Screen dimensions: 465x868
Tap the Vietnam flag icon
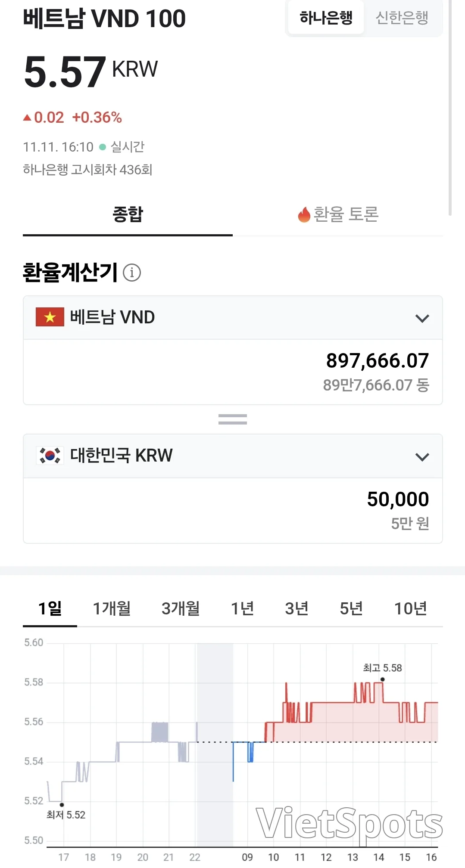click(50, 317)
